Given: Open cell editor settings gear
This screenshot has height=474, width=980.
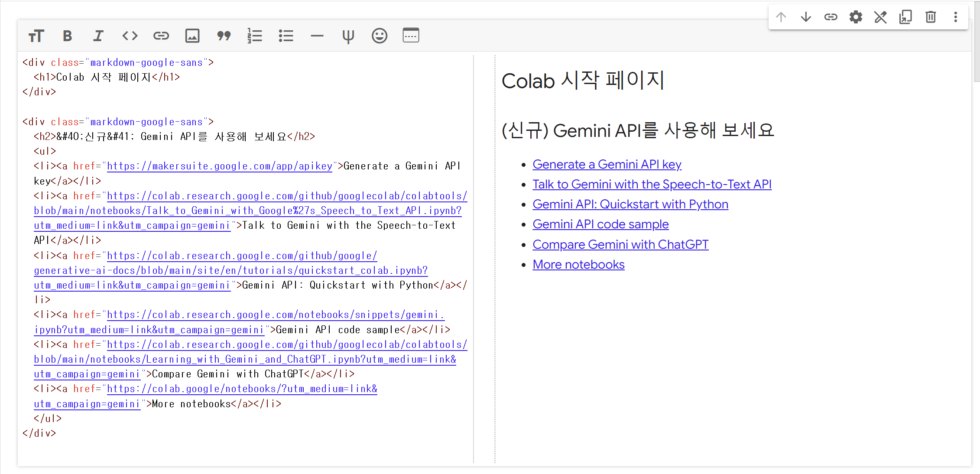Looking at the screenshot, I should 856,17.
